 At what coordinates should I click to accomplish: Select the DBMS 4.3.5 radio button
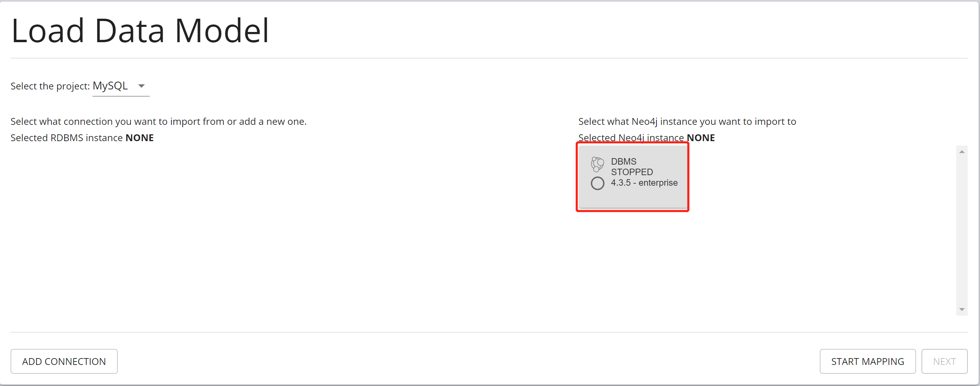(x=597, y=183)
